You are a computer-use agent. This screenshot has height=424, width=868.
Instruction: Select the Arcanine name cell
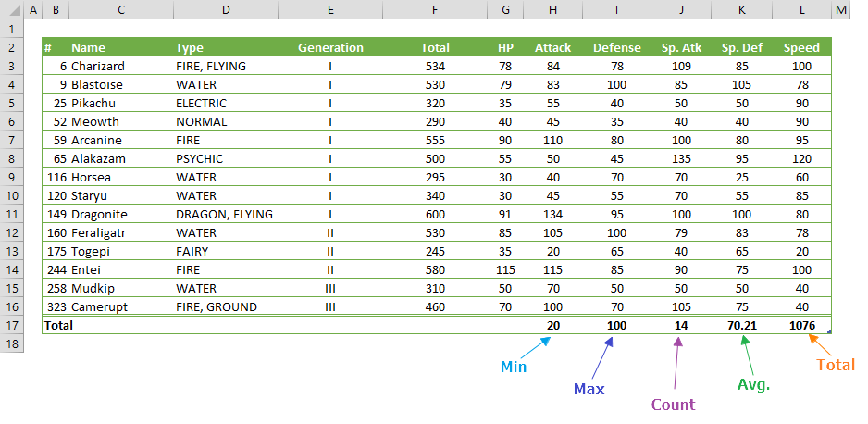[x=120, y=140]
